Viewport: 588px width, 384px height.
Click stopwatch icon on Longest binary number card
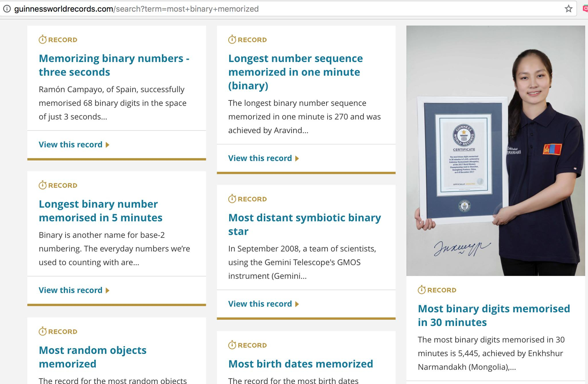[42, 185]
